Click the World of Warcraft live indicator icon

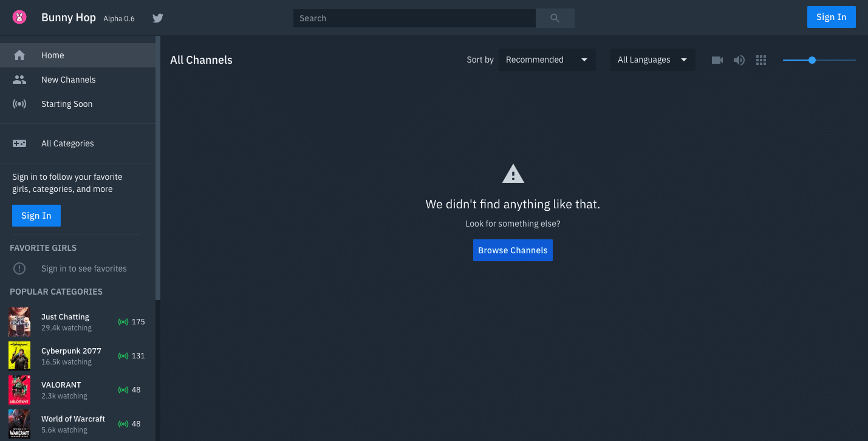point(123,424)
